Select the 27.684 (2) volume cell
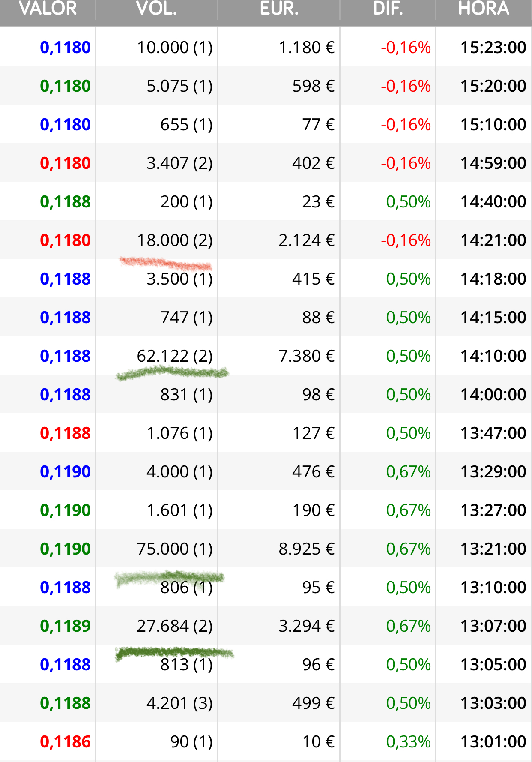532x762 pixels. point(175,626)
